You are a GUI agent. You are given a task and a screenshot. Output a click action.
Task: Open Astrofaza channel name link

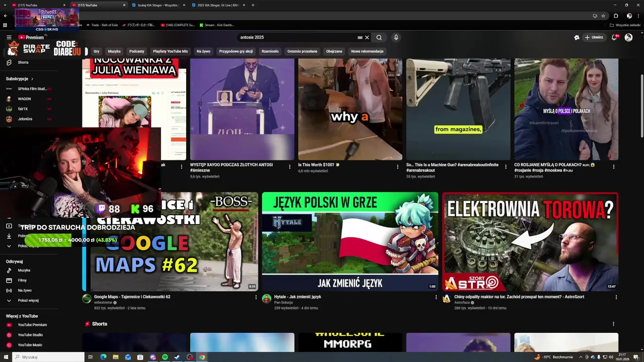pos(462,303)
